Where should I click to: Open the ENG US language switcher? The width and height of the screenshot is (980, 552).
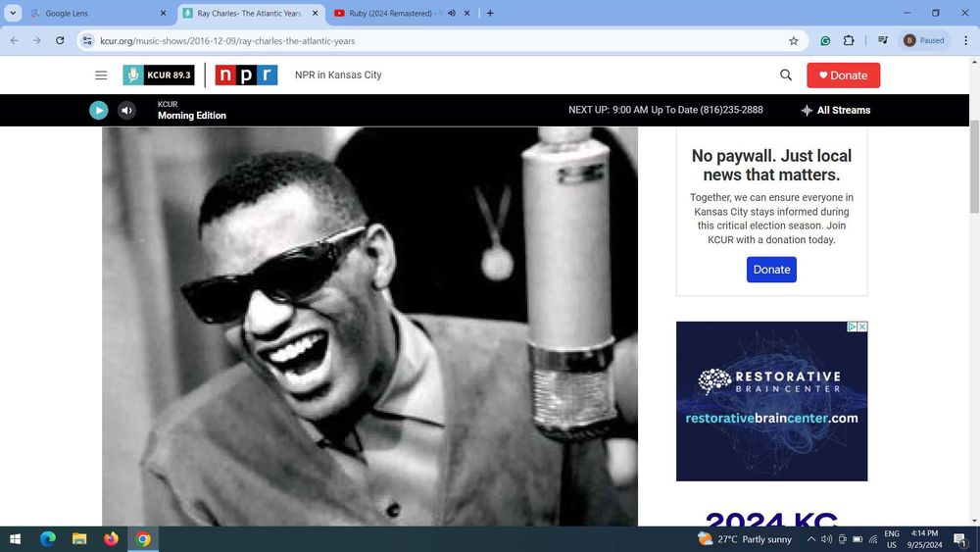click(892, 539)
